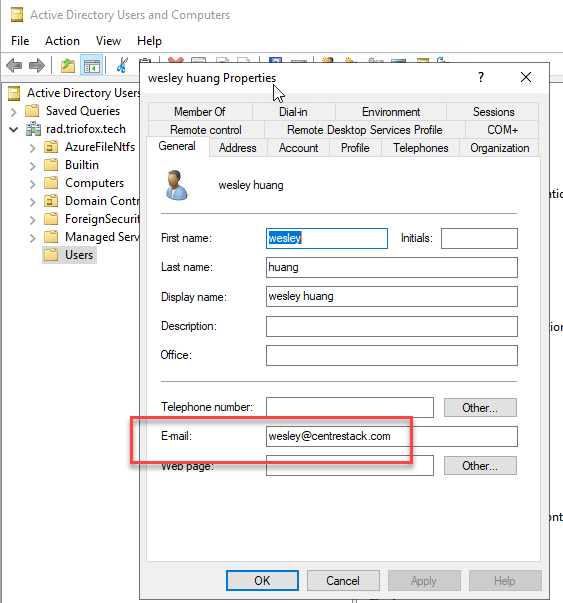Collapse the rad.triofox.tech domain node

coord(14,130)
